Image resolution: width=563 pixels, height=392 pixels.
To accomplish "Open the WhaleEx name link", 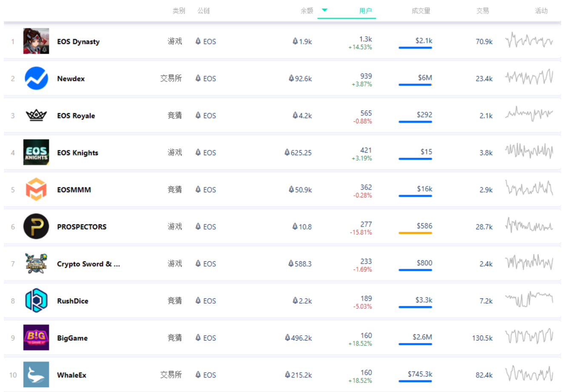I will [x=71, y=375].
